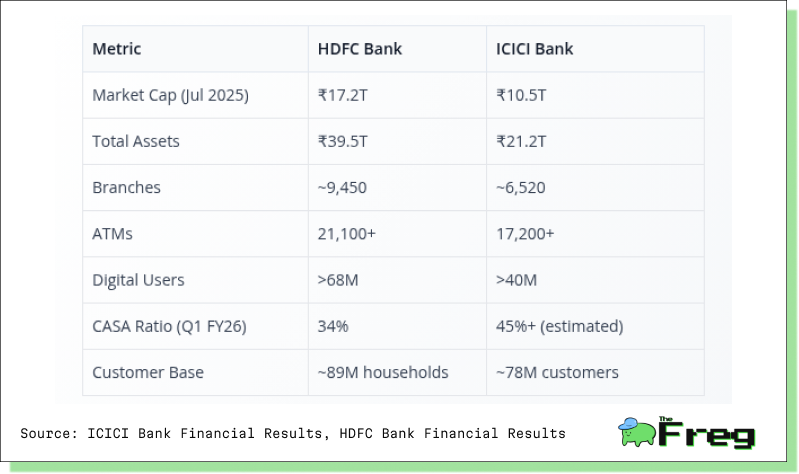
Task: Click the Digital Users row label
Action: (138, 280)
